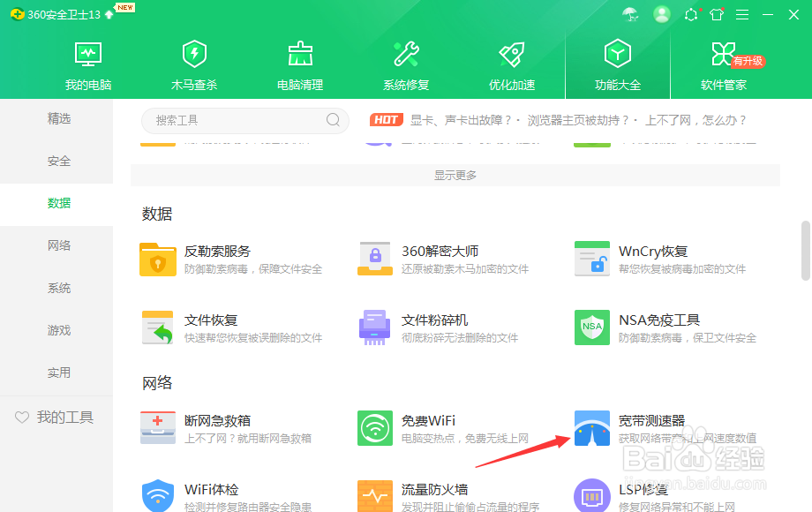Screen dimensions: 812x512
Task: Click the NSA免疫工具 title text
Action: point(659,320)
